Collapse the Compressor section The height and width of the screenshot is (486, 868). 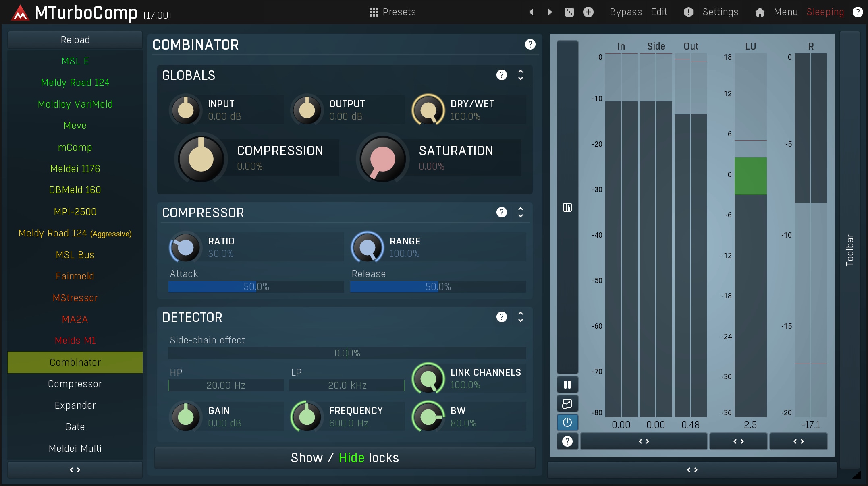[521, 212]
